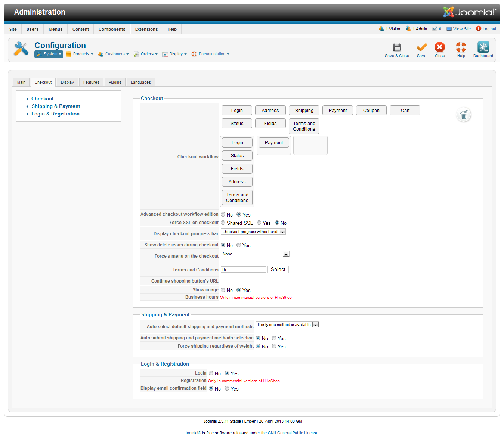Click the Visitor count icon
Image resolution: width=504 pixels, height=444 pixels.
tap(381, 29)
